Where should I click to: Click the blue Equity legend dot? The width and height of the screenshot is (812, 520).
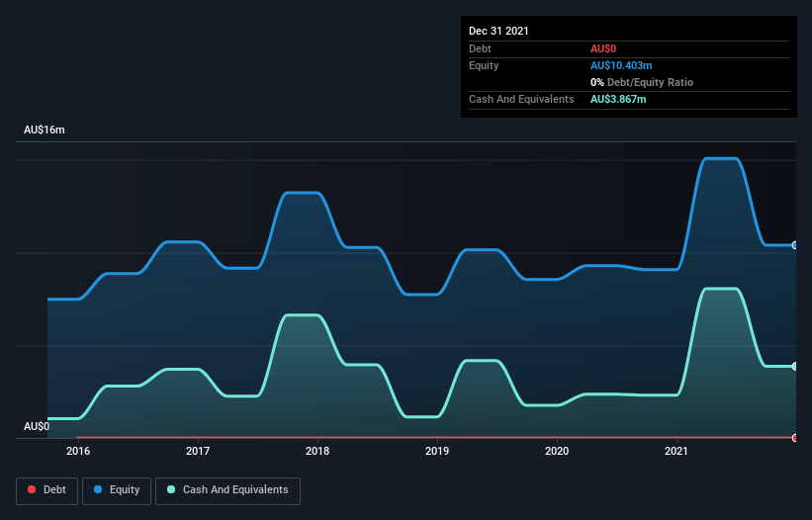pyautogui.click(x=98, y=489)
